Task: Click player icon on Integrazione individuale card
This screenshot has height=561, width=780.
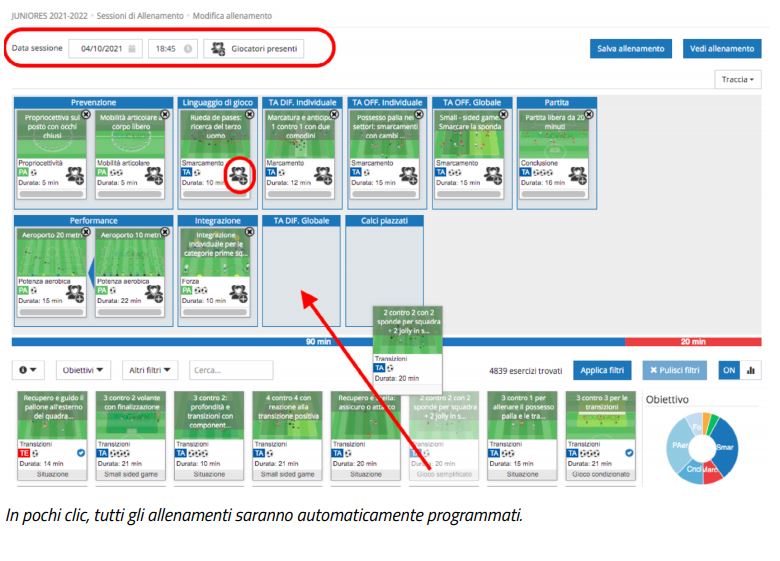Action: click(x=237, y=292)
